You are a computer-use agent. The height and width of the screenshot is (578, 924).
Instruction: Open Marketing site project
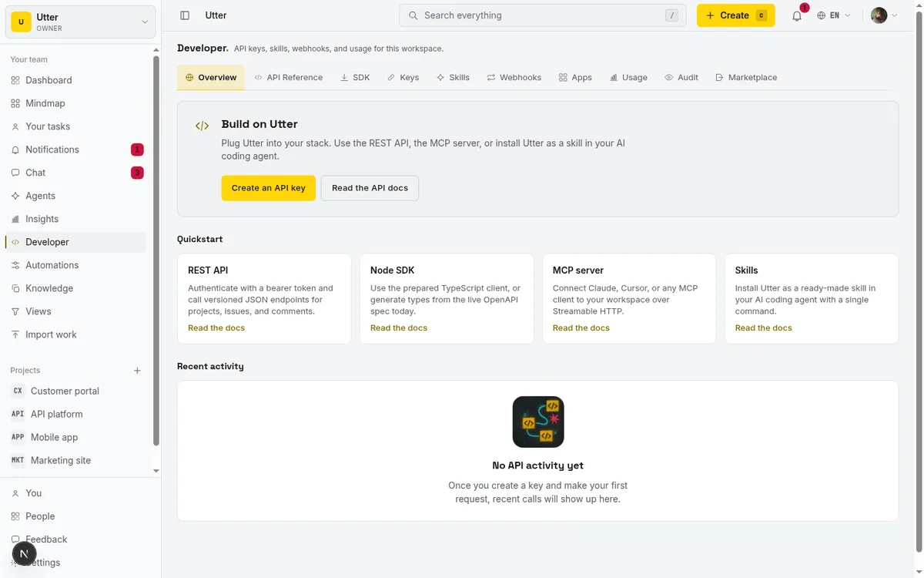tap(61, 460)
